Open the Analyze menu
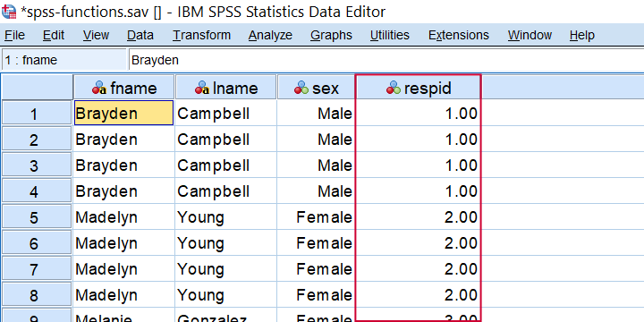Screen dimensions: 644x322 click(270, 35)
